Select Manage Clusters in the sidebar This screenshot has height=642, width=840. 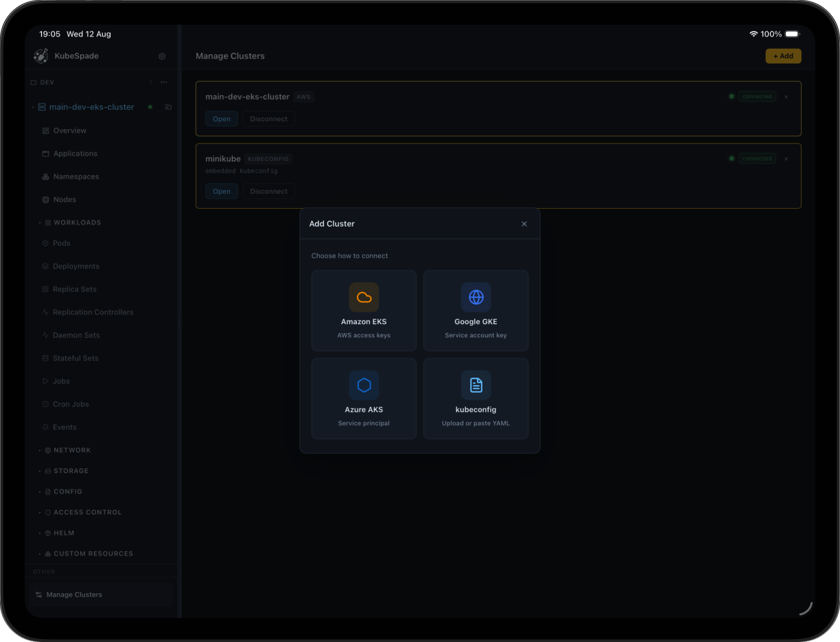pos(102,595)
